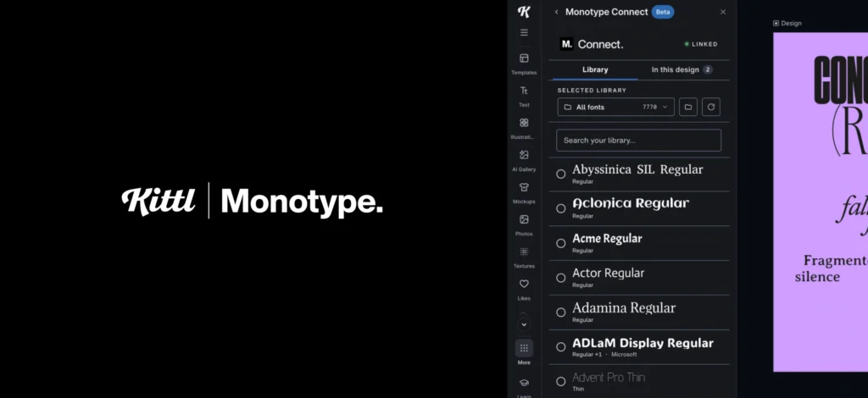The width and height of the screenshot is (868, 398).
Task: Select ADLaM Display Regular radio button
Action: tap(561, 347)
